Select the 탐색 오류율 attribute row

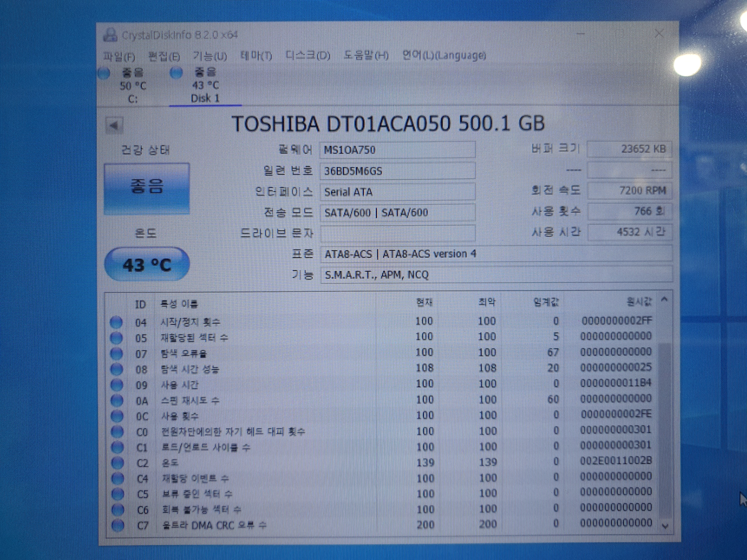tap(382, 353)
